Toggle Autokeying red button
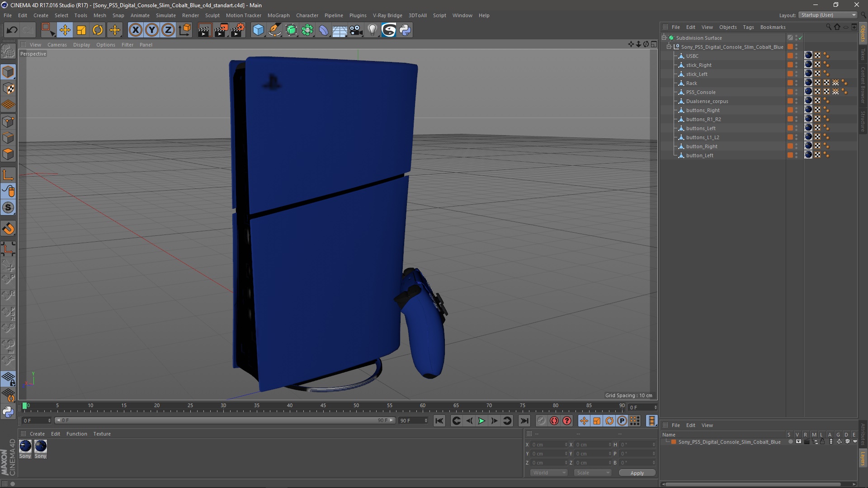868x488 pixels. 554,421
